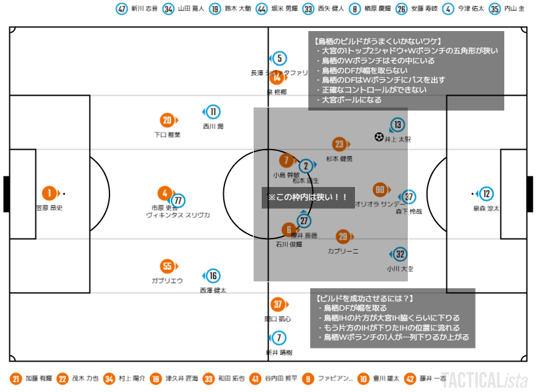Select orange player marker number 55
This screenshot has height=392, width=539.
tap(167, 267)
